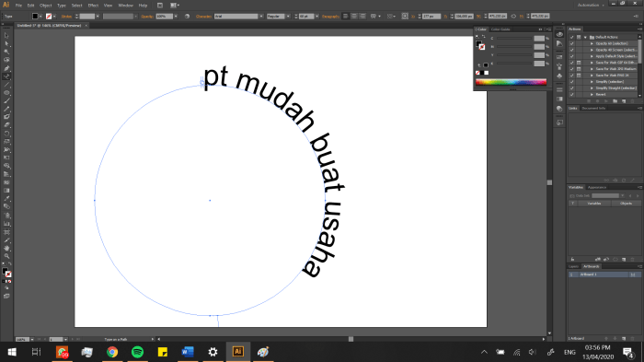Expand the Opacity 60 (selection) action
This screenshot has width=644, height=362.
tap(592, 43)
